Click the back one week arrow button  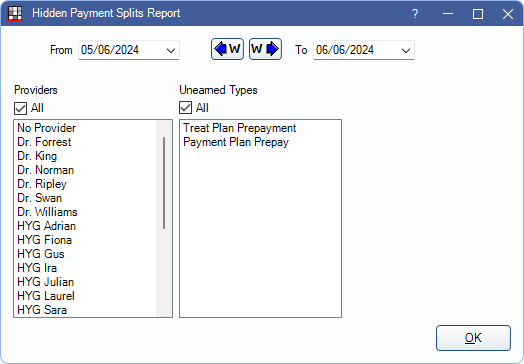[227, 49]
